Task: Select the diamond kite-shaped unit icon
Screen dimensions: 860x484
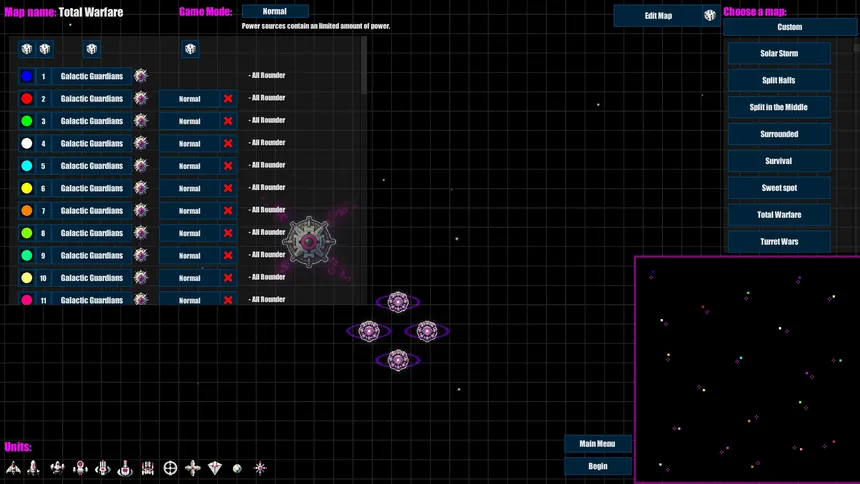Action: (215, 468)
